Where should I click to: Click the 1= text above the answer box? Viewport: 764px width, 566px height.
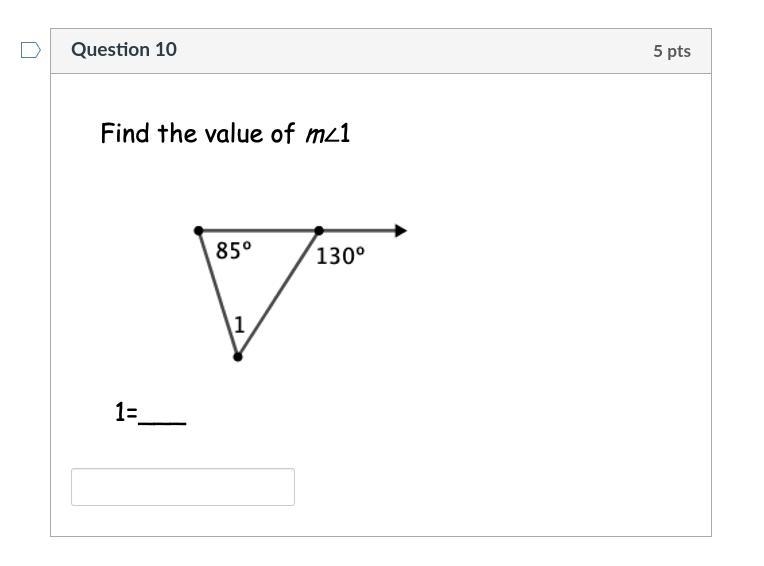point(126,412)
